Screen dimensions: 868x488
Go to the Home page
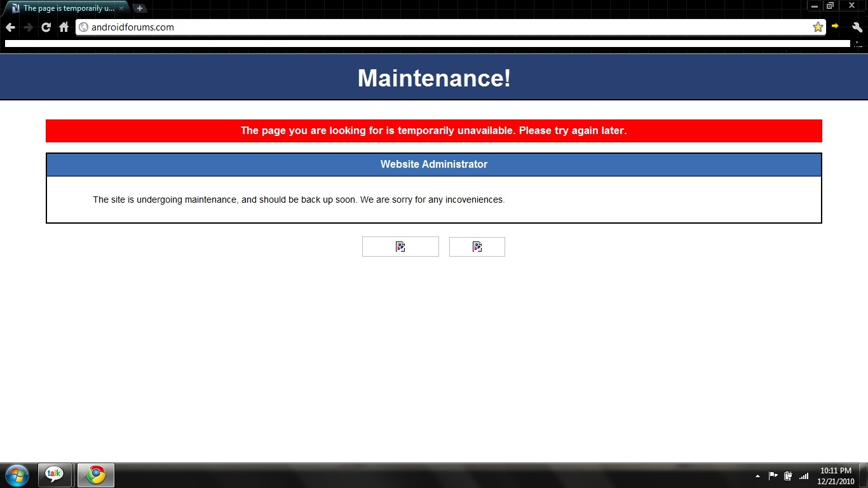coord(64,27)
